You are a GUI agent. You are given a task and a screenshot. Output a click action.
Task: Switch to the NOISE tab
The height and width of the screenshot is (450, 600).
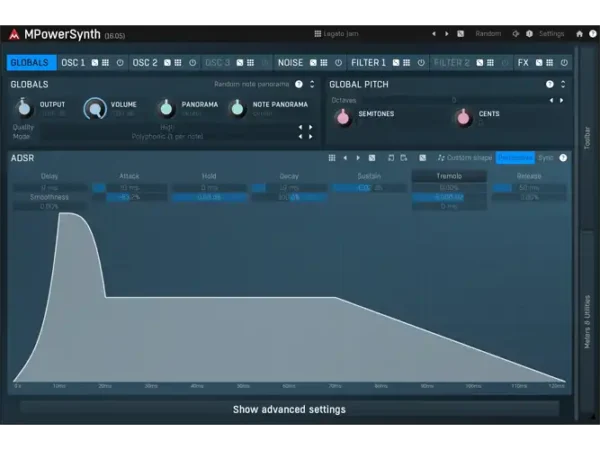290,62
